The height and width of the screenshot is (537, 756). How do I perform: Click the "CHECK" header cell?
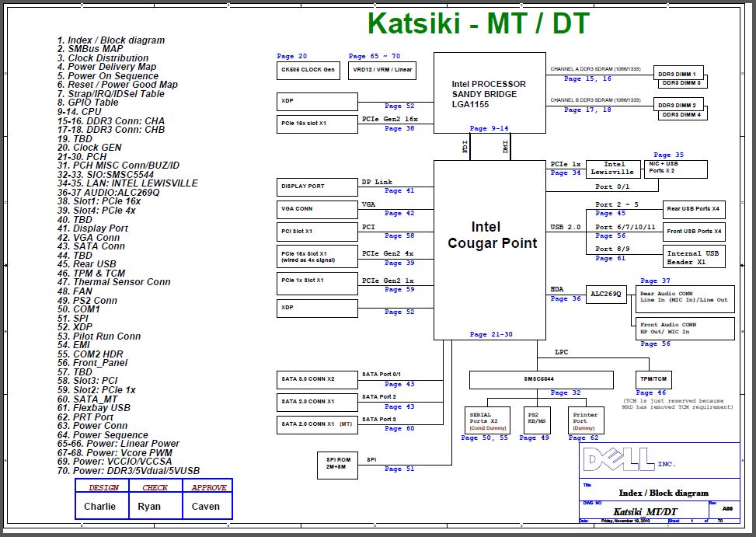click(x=155, y=486)
